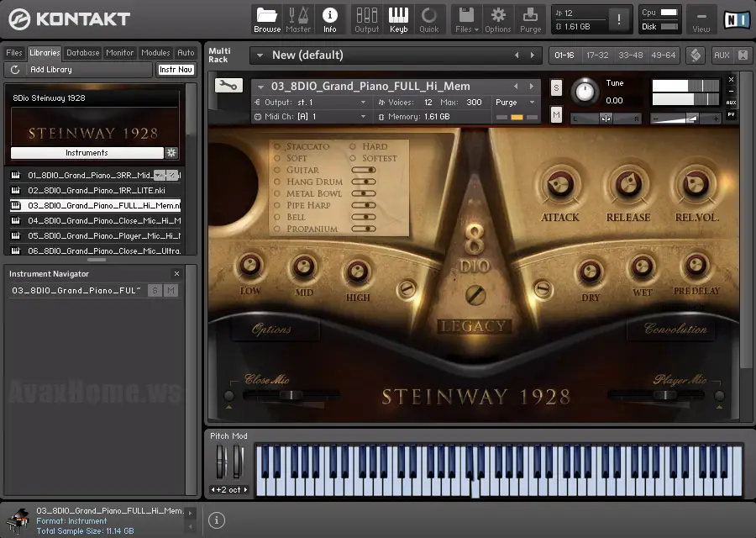Select 05_8DIO_Grand_Piano_Player_Mic instrument in list

(96, 236)
